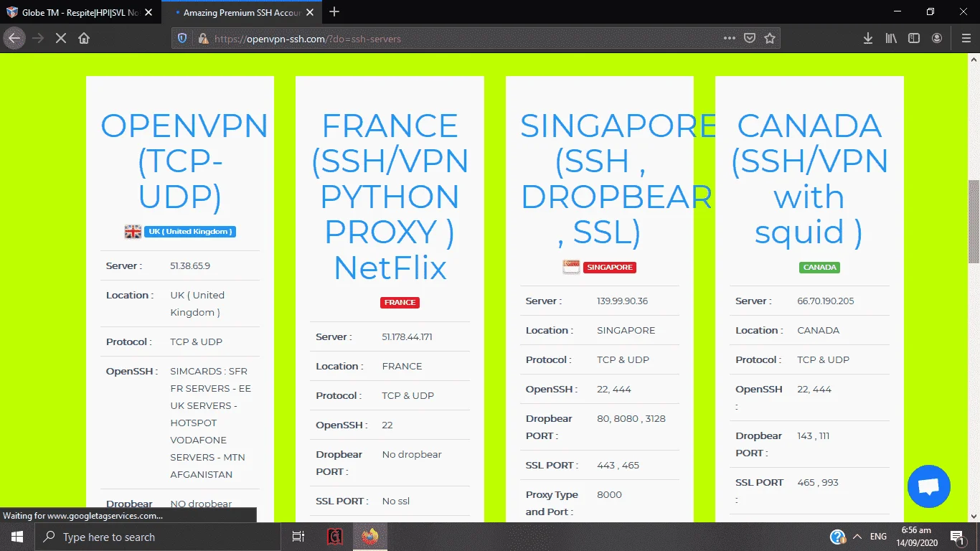Click France 'No dropbear' value
The image size is (980, 551).
click(x=412, y=454)
